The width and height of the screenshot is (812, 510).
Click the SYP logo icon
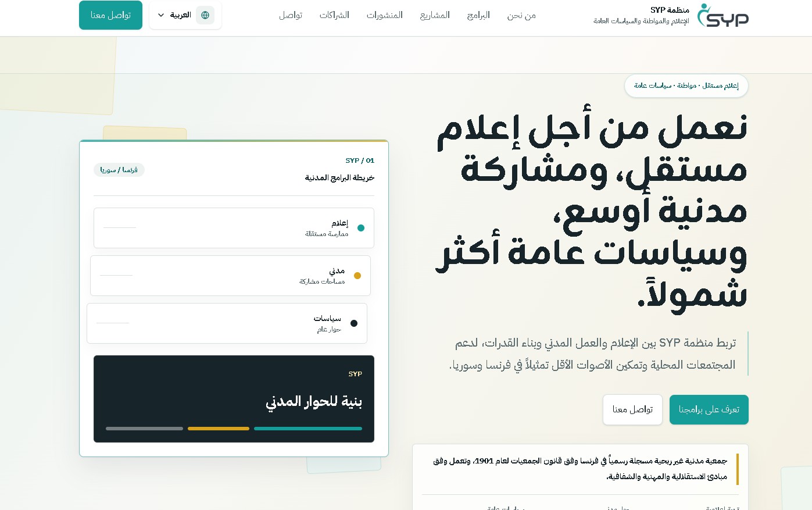pyautogui.click(x=722, y=16)
